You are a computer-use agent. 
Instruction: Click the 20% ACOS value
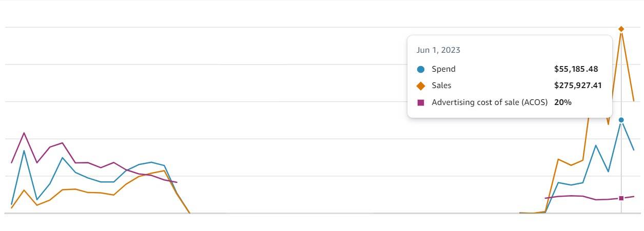pyautogui.click(x=563, y=102)
